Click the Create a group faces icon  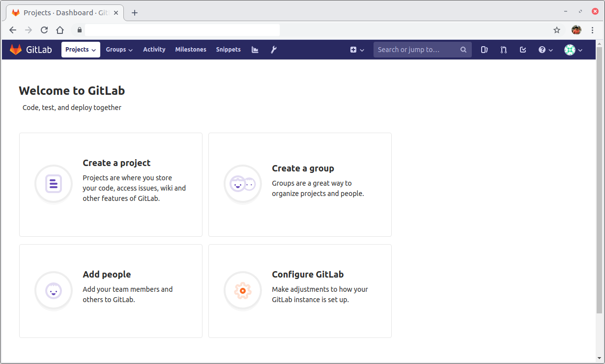[243, 184]
